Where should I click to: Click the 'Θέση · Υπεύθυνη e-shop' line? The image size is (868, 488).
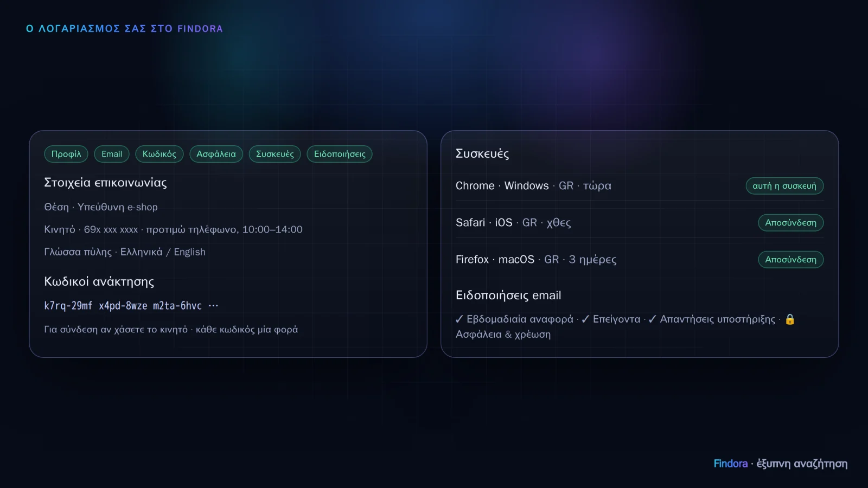(x=101, y=207)
